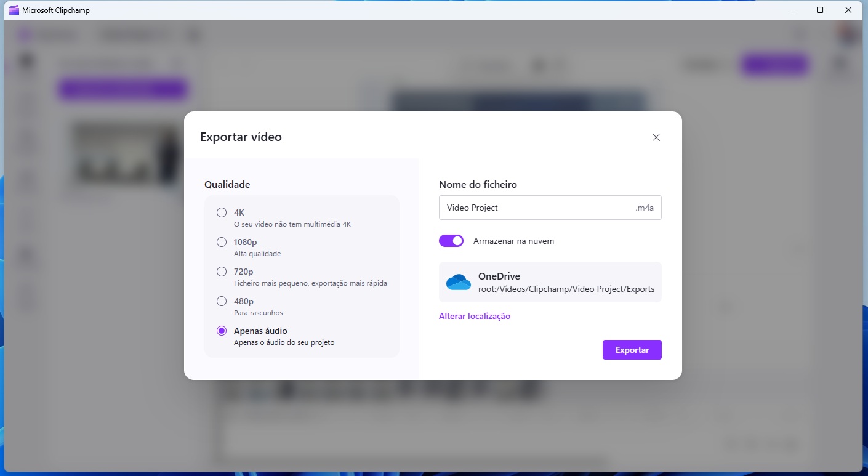Choose 1080p Alta qualidade
This screenshot has height=476, width=868.
(x=222, y=242)
